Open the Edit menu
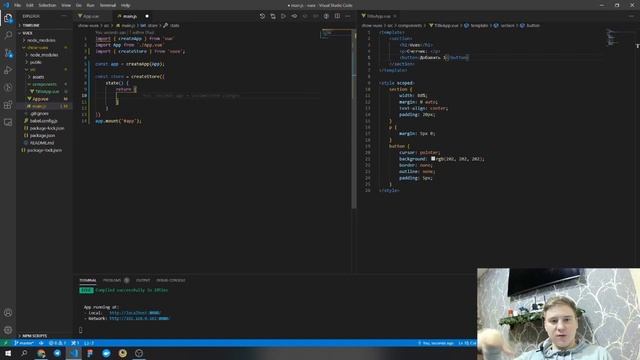The image size is (640, 360). click(x=30, y=5)
